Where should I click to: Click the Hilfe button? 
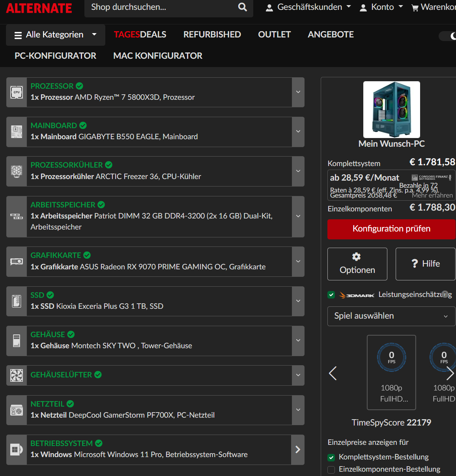[426, 264]
